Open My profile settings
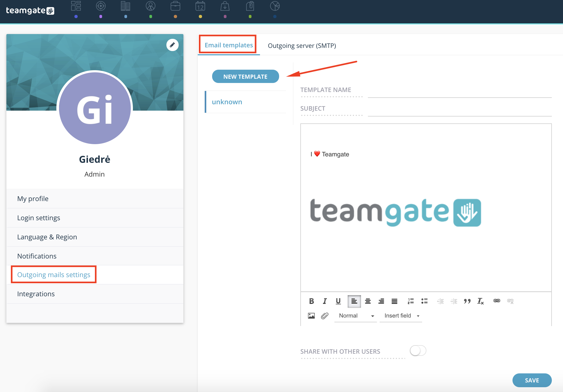 pyautogui.click(x=95, y=199)
